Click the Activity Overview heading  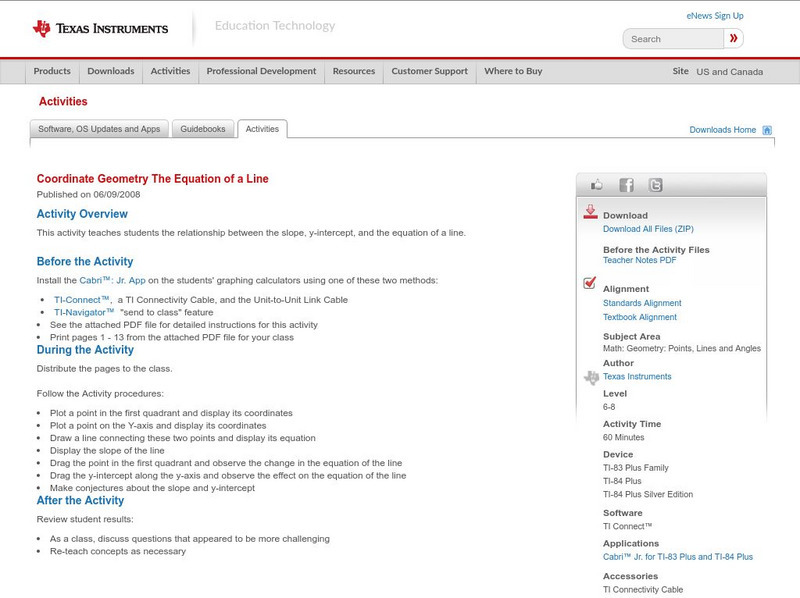[x=82, y=214]
